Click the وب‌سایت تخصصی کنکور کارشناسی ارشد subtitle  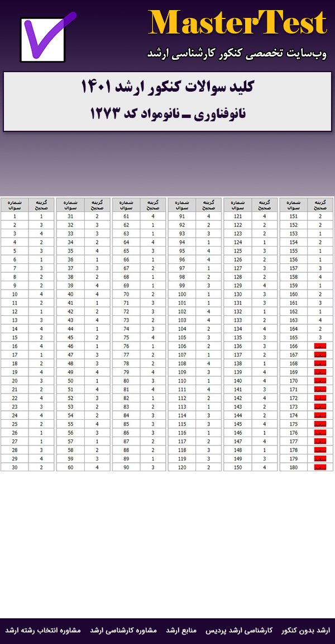236,53
